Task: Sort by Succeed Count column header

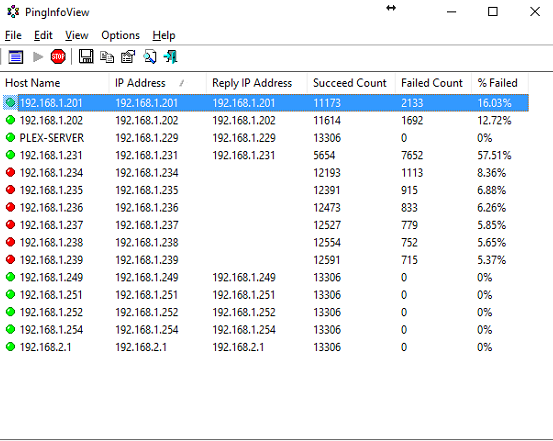Action: tap(351, 83)
